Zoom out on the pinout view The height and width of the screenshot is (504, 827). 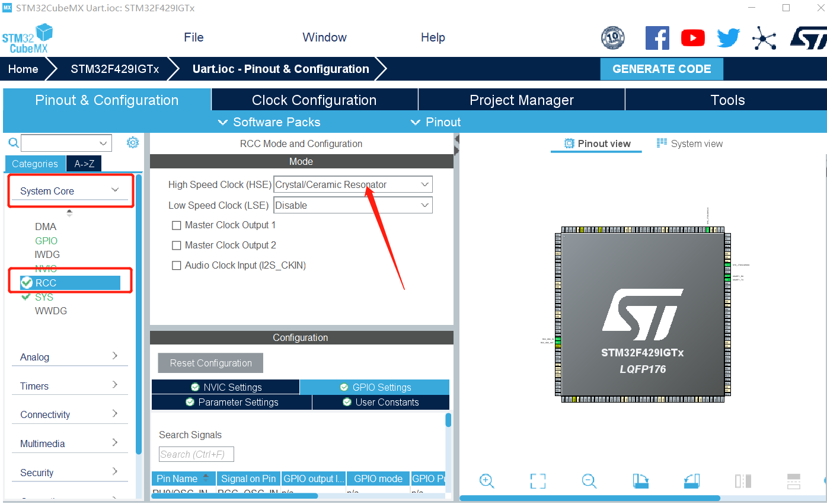click(589, 481)
